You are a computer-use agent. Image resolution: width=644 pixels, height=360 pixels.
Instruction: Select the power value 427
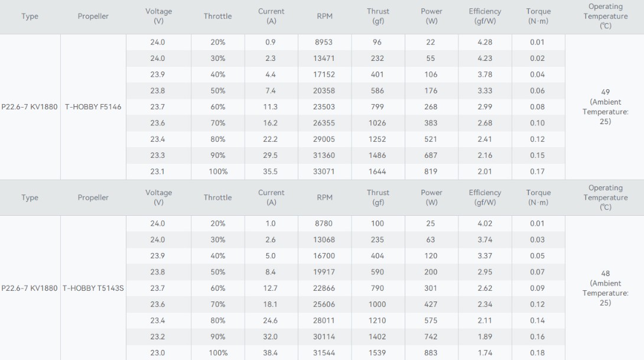tap(431, 304)
